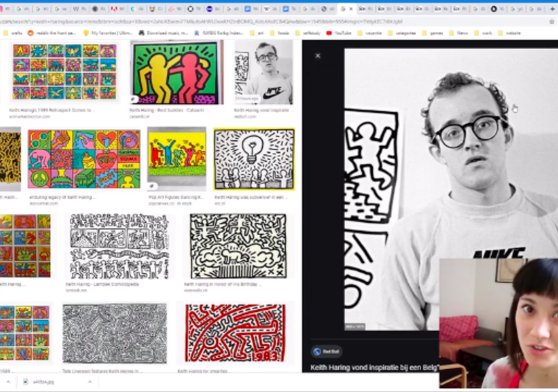Open the 'Keith Haring vond inspiratie' article link
This screenshot has width=558, height=392.
[x=374, y=367]
